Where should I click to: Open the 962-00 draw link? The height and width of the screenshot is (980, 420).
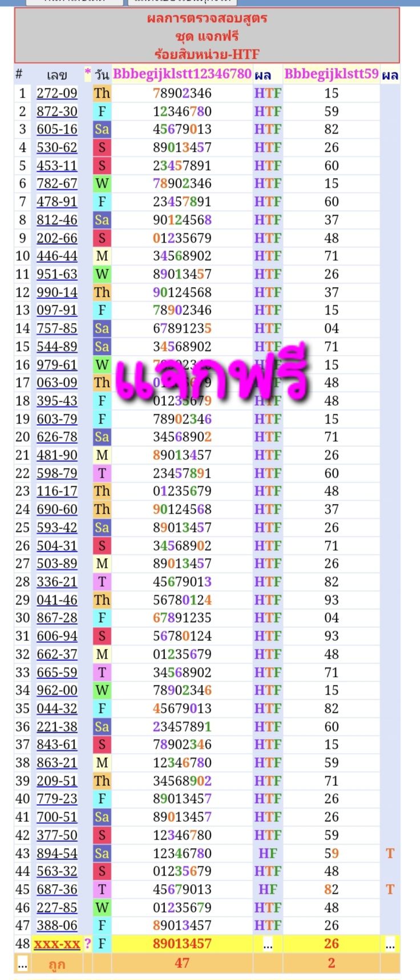56,690
